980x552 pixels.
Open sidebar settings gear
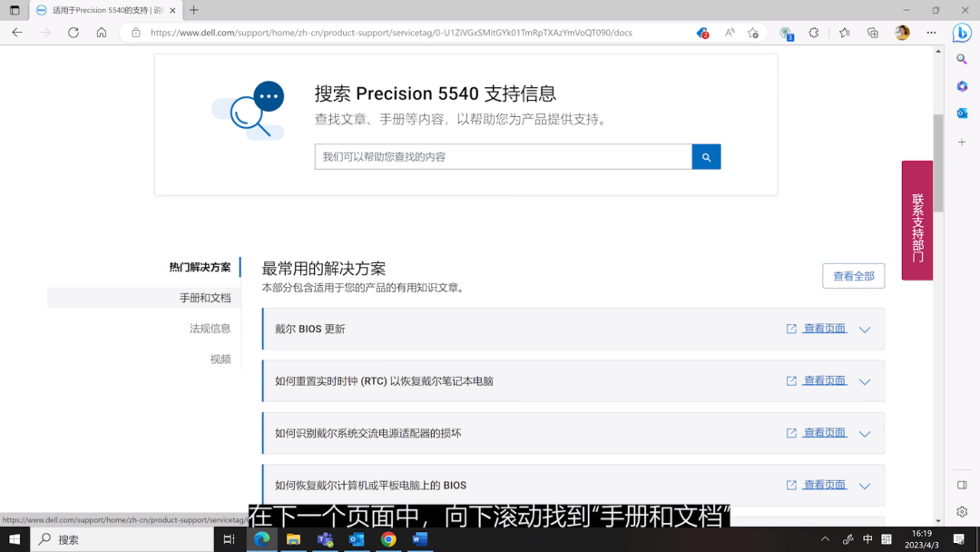tap(962, 511)
